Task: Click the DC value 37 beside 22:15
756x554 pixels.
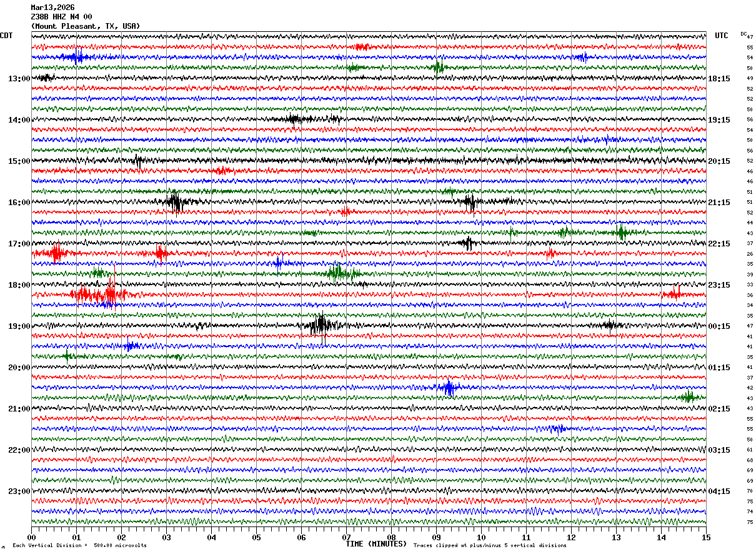Action: (750, 244)
